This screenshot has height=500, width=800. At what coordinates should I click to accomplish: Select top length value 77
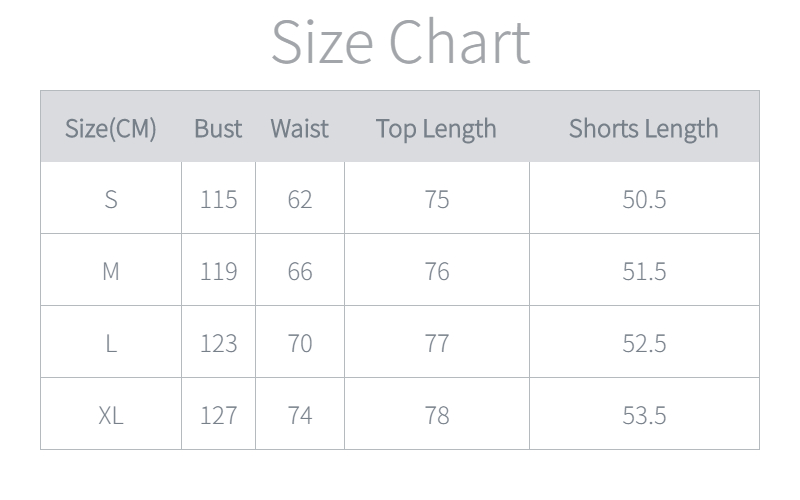[437, 343]
